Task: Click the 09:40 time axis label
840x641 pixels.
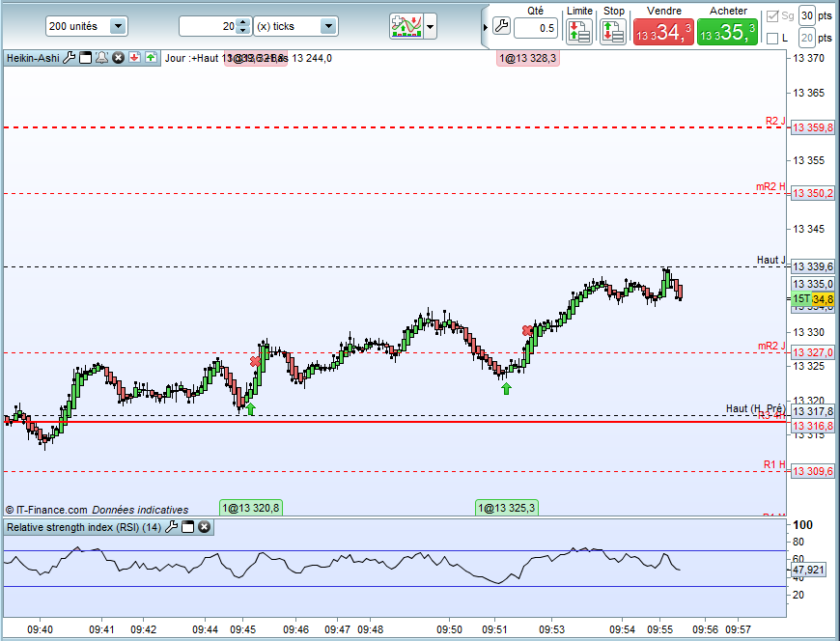Action: pos(41,629)
